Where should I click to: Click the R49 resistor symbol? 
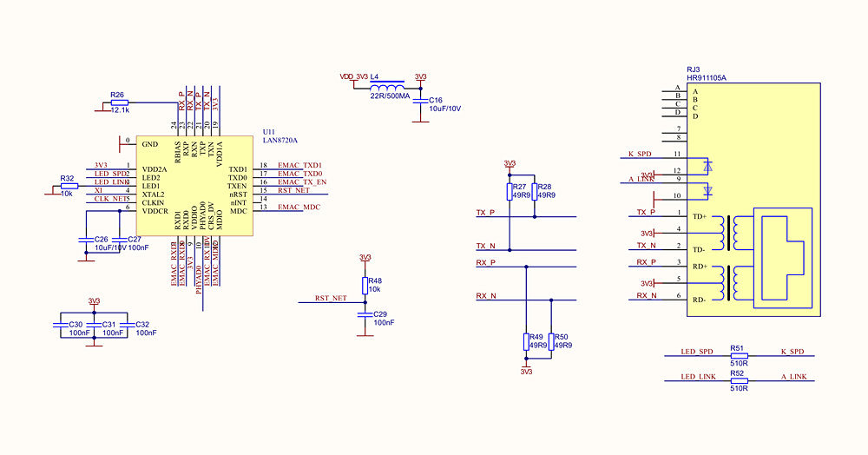(526, 341)
